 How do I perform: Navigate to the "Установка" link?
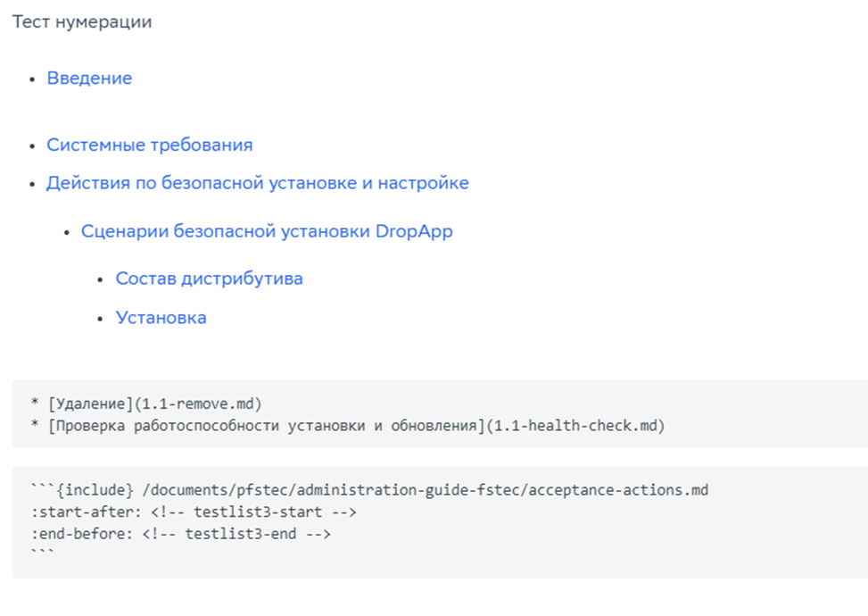coord(161,318)
